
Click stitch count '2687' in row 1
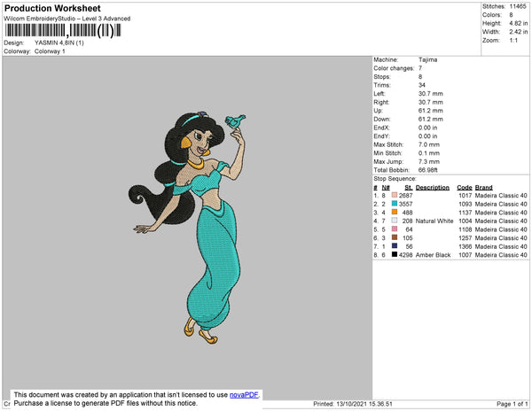[406, 196]
